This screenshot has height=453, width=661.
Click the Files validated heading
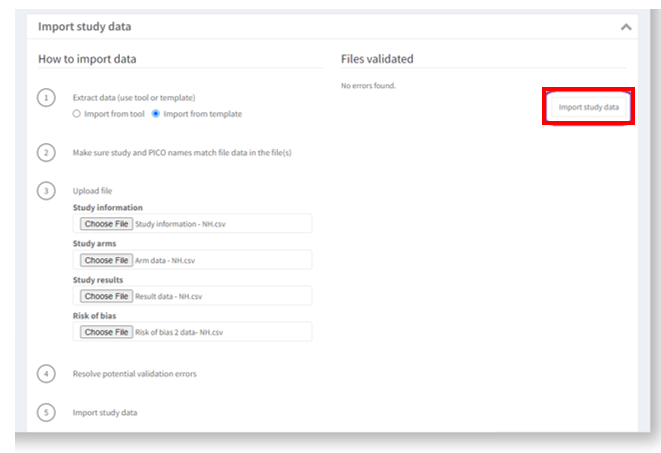(377, 59)
